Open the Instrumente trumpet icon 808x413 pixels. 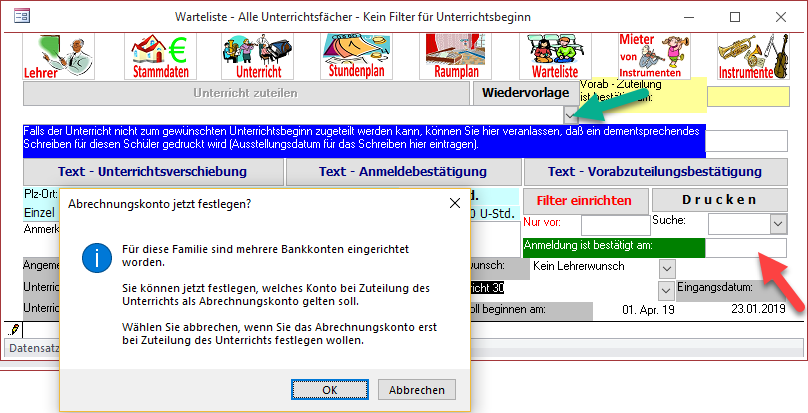pos(746,57)
